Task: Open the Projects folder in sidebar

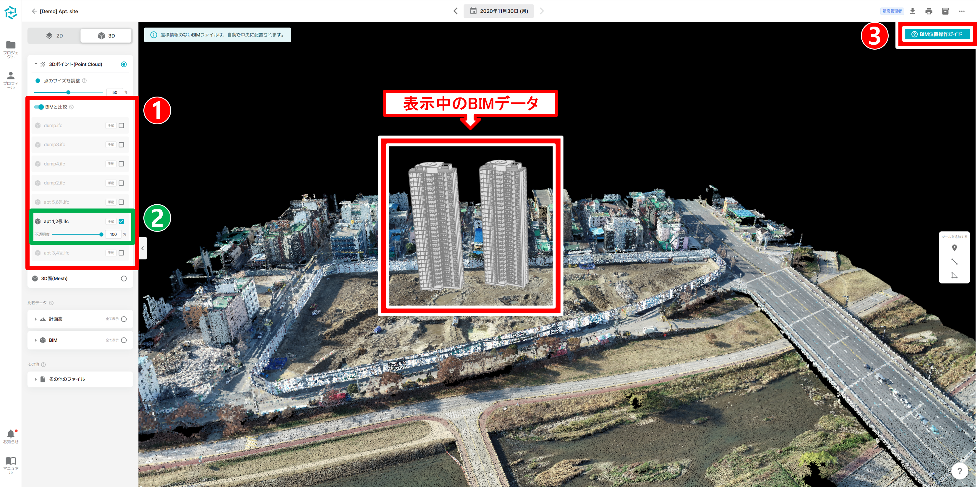Action: point(11,45)
